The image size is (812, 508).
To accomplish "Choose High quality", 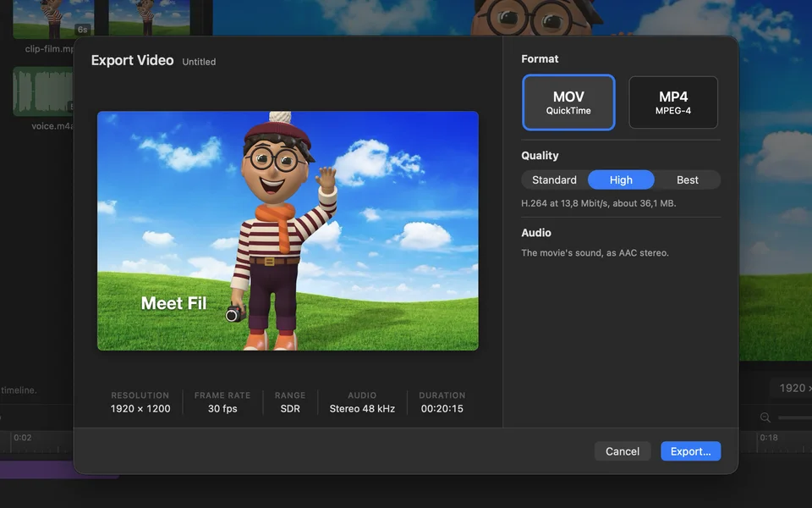I will [x=621, y=179].
